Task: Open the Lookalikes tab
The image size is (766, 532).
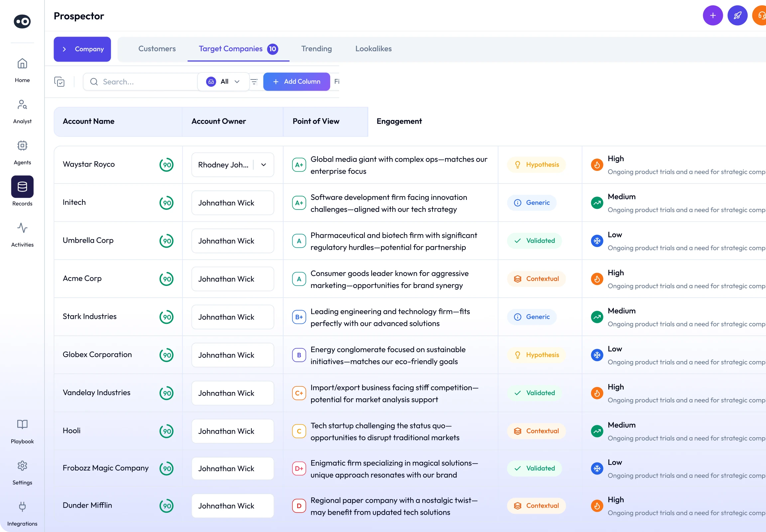Action: tap(373, 49)
